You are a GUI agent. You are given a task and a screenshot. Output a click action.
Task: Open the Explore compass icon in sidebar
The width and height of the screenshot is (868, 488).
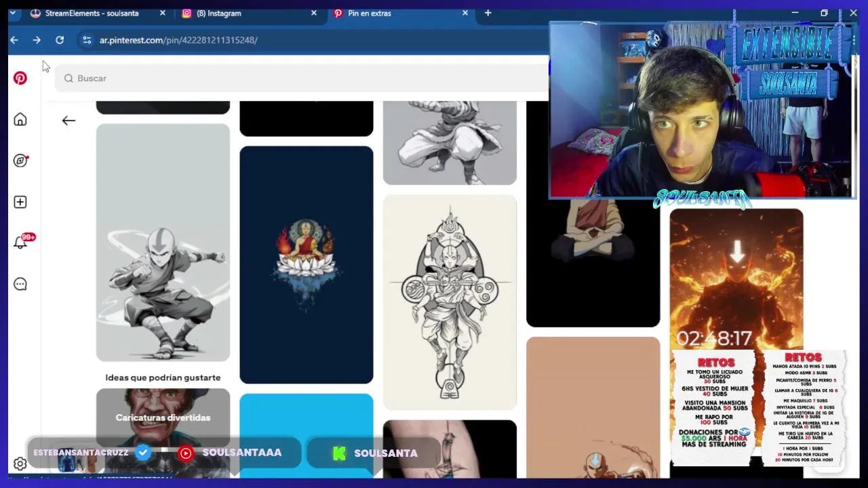point(20,161)
